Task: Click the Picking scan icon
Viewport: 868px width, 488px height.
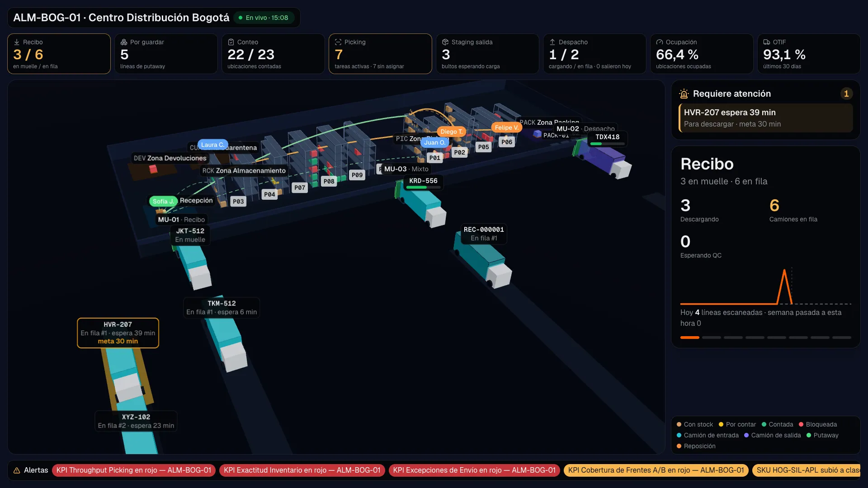Action: 338,42
